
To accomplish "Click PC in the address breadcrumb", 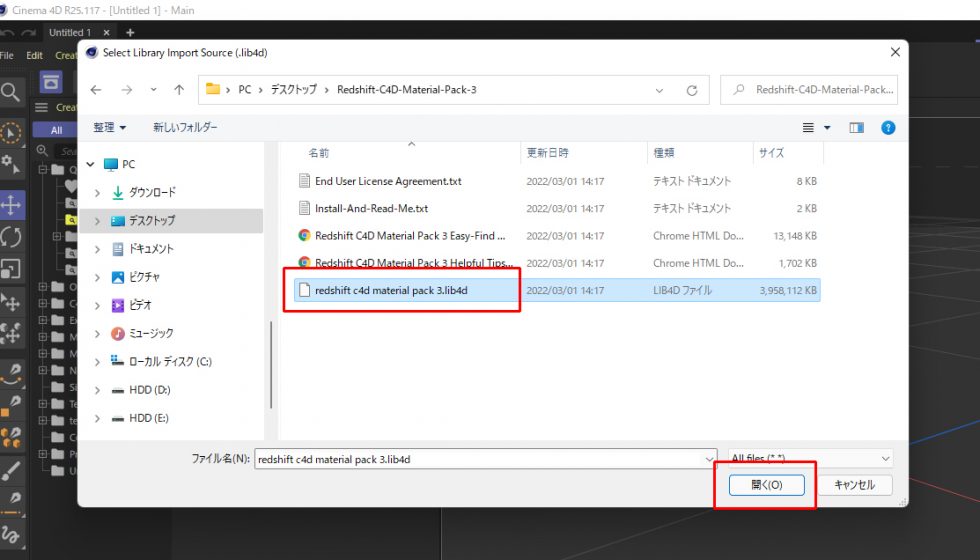I will click(x=244, y=89).
